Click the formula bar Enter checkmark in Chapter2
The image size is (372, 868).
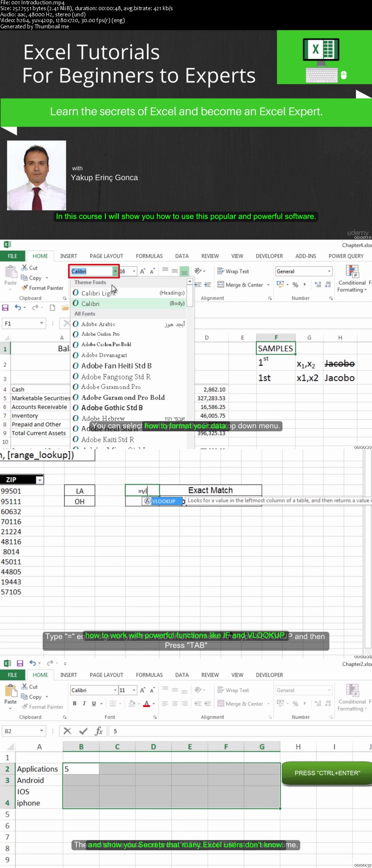pyautogui.click(x=83, y=731)
